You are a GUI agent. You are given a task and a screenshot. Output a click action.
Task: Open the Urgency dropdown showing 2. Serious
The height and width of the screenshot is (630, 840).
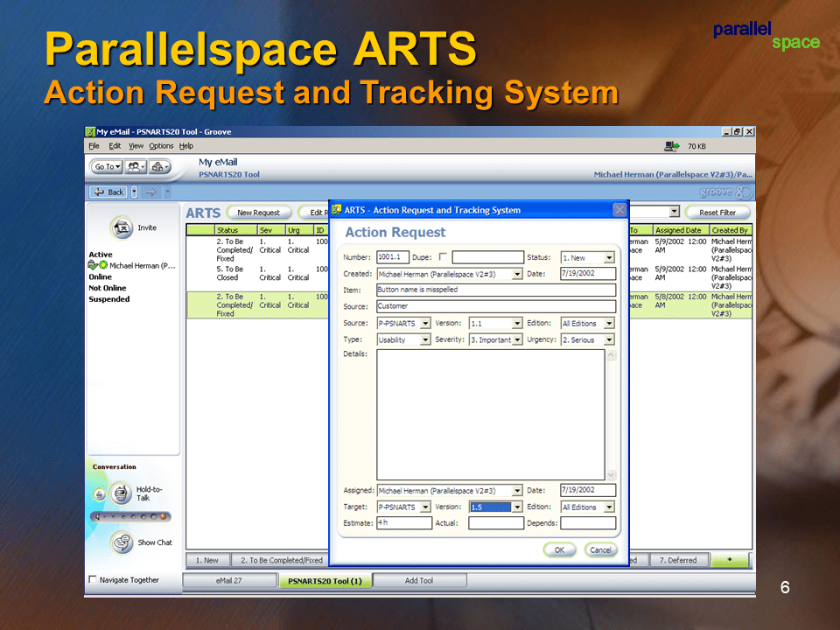[x=609, y=339]
